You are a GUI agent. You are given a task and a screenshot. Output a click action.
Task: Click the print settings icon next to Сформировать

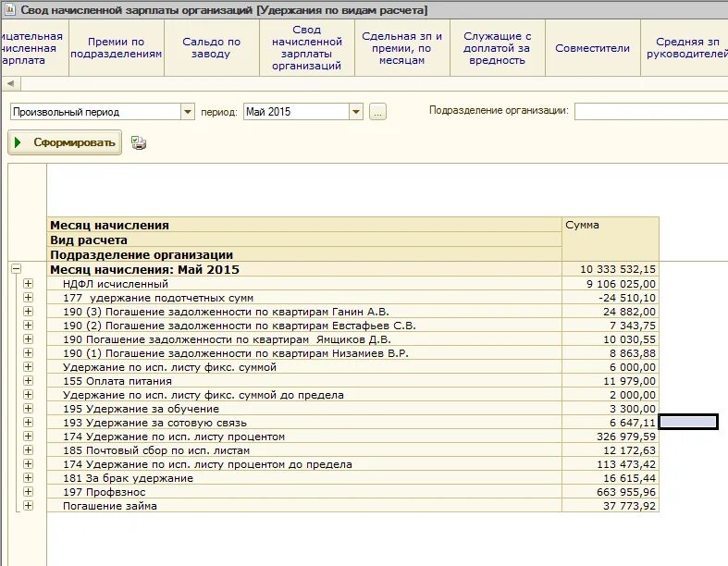click(139, 142)
